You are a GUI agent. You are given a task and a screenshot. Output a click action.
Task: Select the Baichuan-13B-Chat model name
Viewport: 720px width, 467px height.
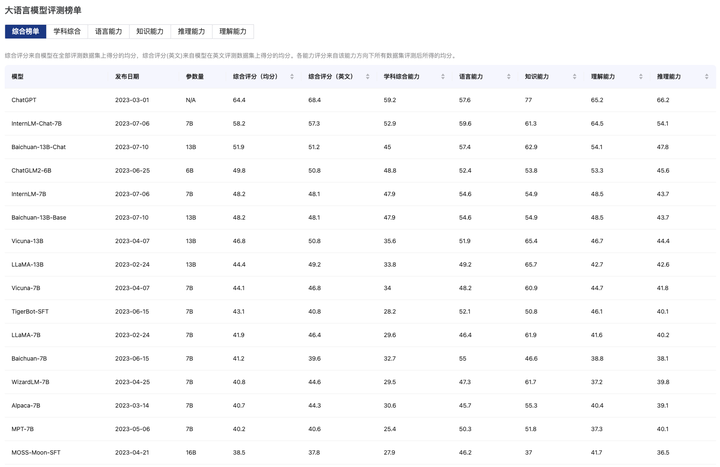(39, 147)
